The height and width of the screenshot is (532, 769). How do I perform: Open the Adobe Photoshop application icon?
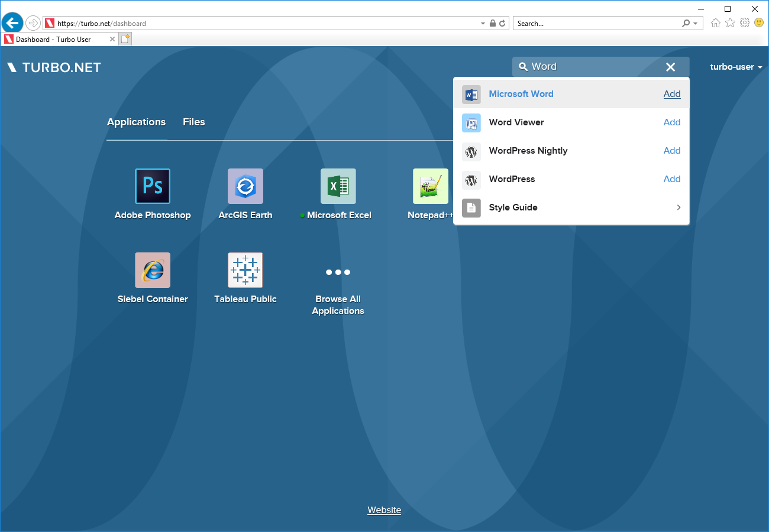click(152, 186)
